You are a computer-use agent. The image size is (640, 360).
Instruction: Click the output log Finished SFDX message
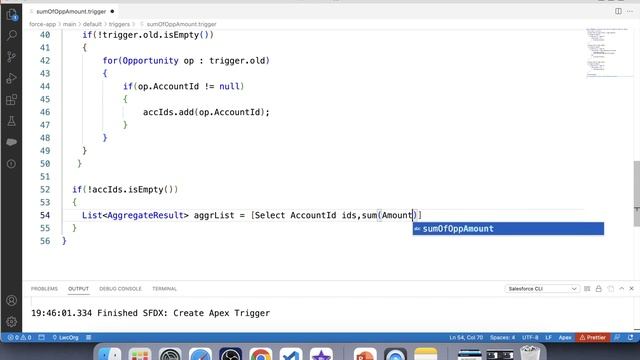tap(151, 313)
